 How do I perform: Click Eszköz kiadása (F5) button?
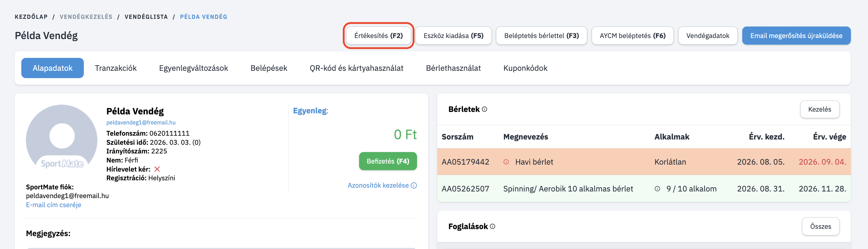pos(453,36)
